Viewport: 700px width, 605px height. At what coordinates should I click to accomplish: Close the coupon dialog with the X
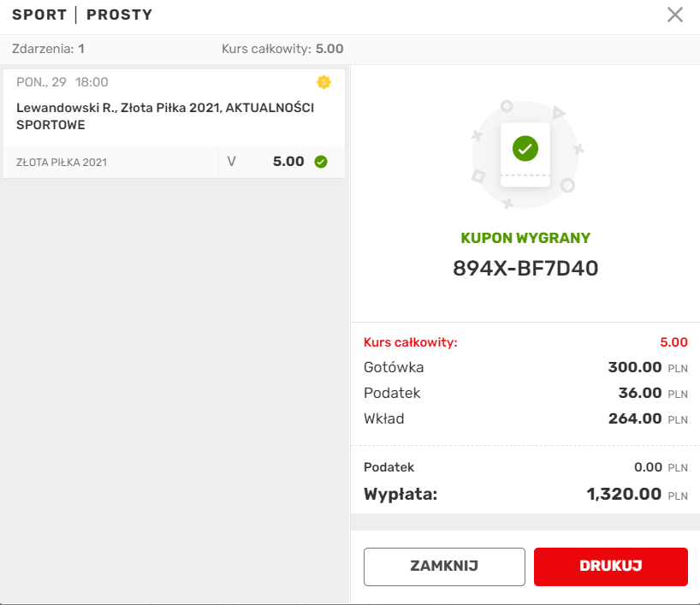[675, 15]
